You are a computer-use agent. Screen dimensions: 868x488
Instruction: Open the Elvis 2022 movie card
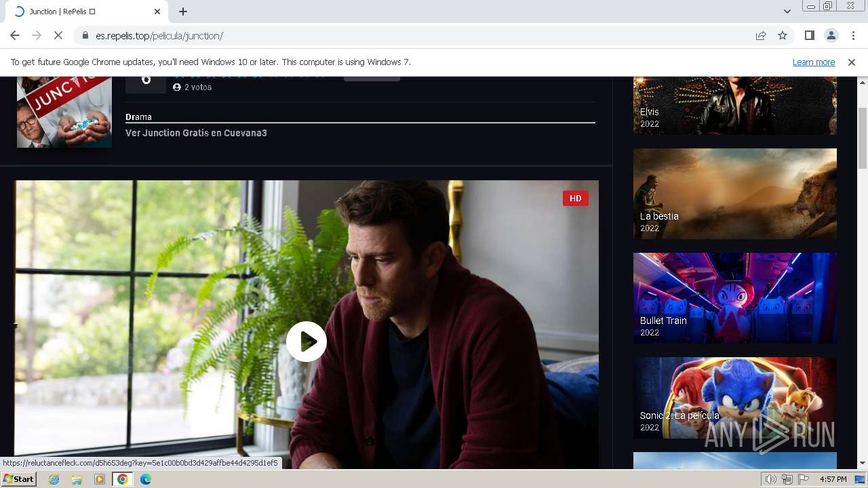point(735,105)
